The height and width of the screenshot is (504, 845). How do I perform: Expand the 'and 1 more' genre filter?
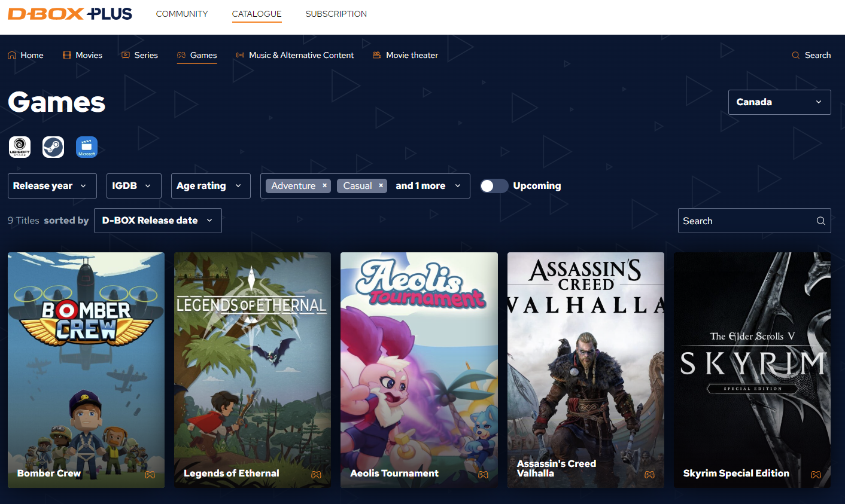tap(426, 185)
